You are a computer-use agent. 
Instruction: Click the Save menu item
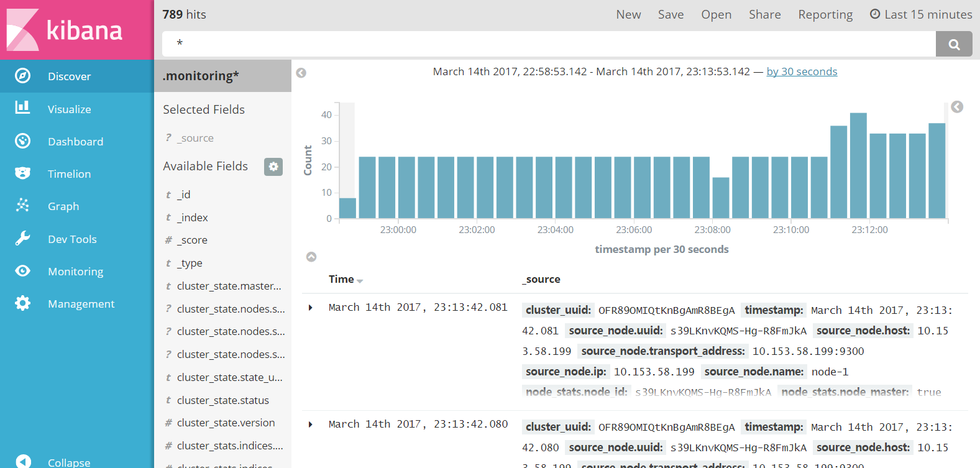[x=671, y=14]
